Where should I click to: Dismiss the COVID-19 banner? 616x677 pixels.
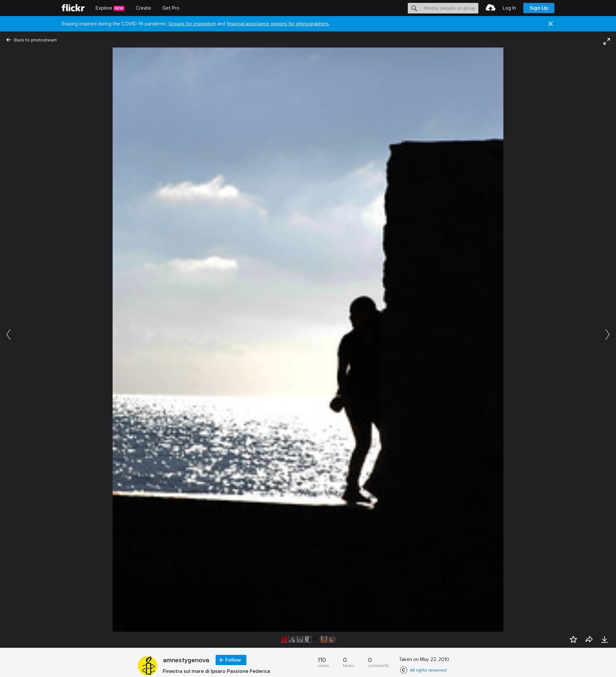pos(550,24)
